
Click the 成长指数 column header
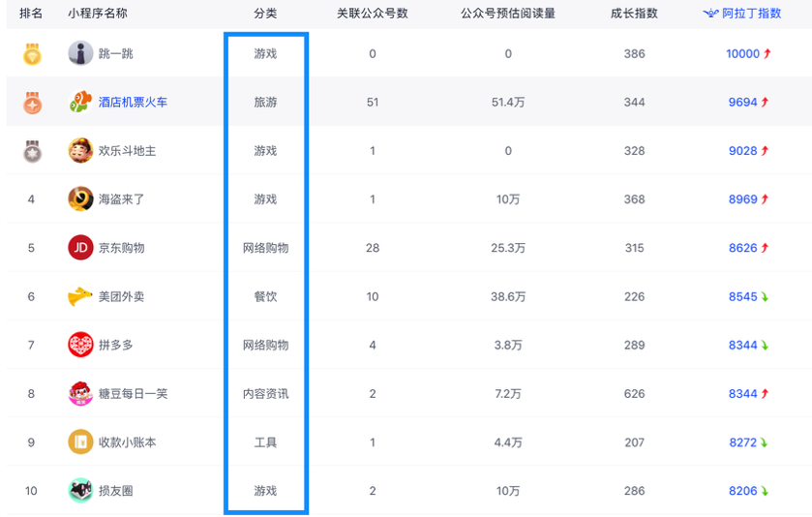[634, 14]
